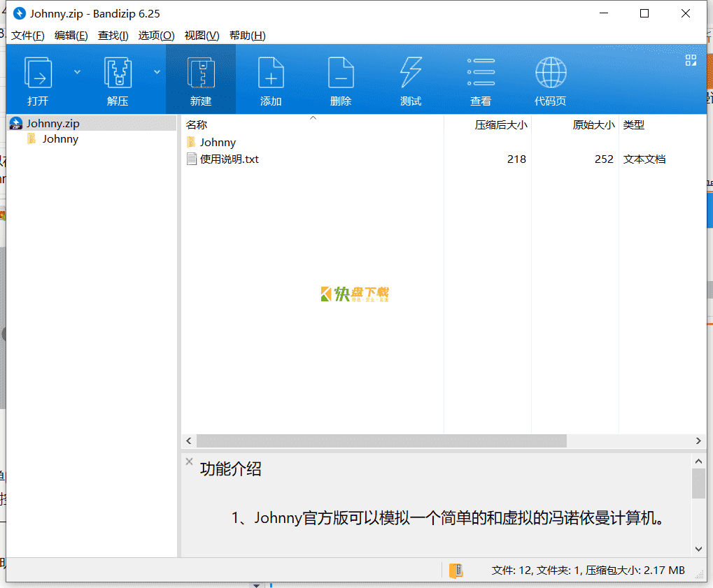Click the archive icon in the status bar
The image size is (713, 588).
[x=456, y=571]
